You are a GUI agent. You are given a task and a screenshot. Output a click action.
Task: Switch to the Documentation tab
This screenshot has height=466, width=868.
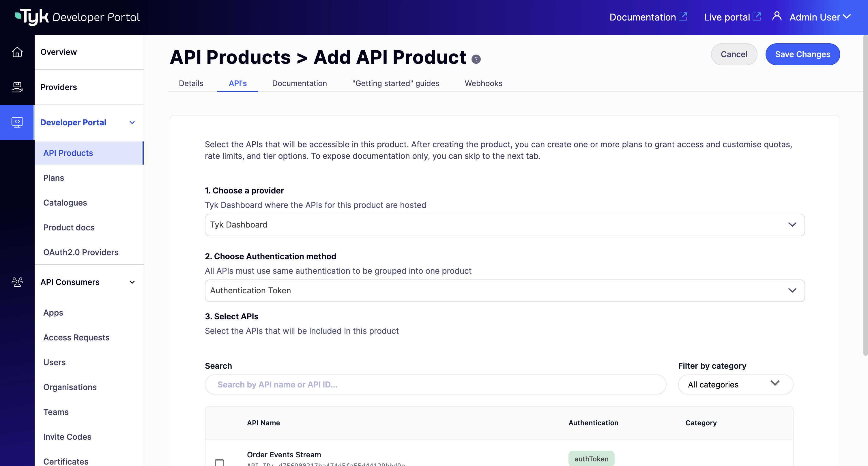[x=299, y=83]
